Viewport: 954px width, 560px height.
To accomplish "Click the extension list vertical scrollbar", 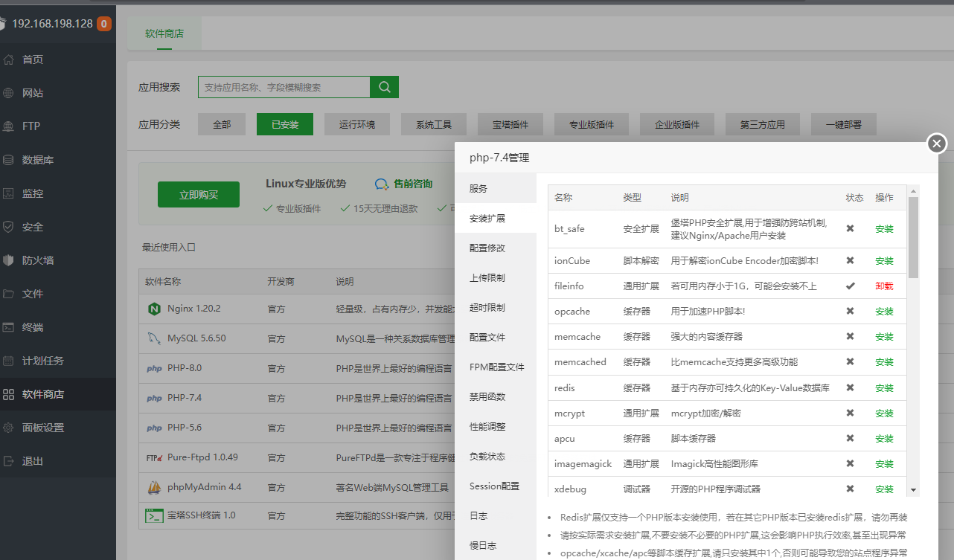I will point(914,237).
